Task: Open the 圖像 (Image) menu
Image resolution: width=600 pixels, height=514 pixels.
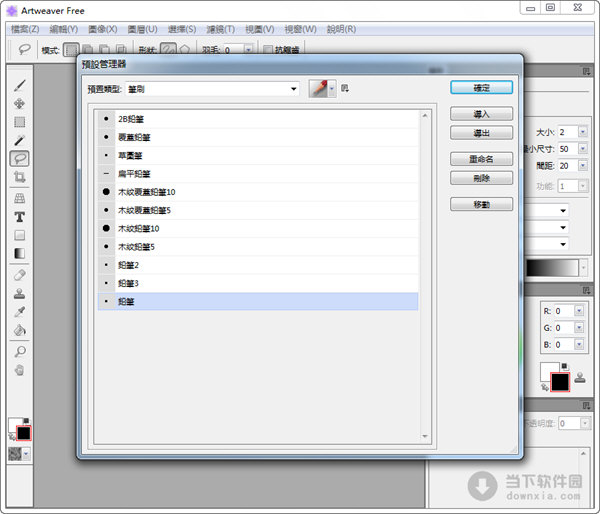Action: [x=103, y=29]
